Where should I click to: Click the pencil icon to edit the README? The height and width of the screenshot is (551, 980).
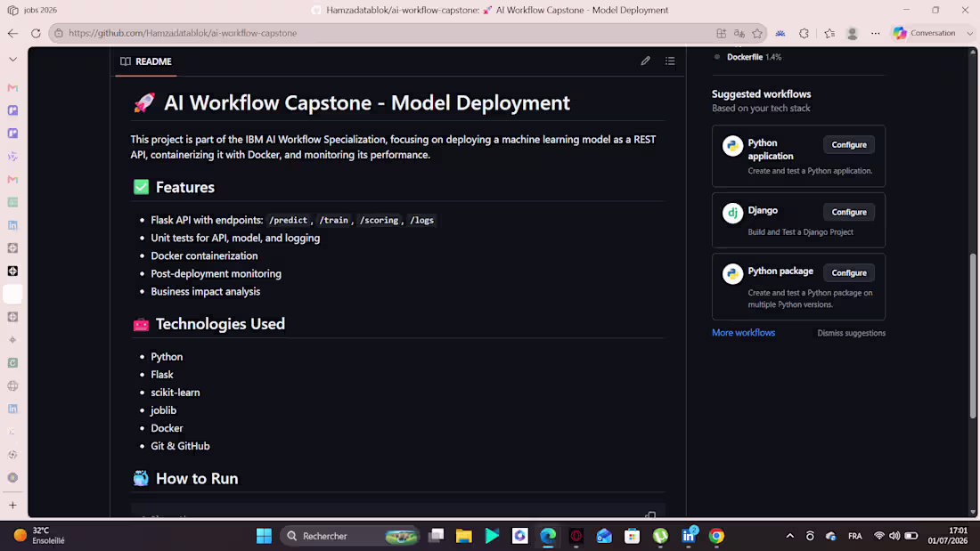646,61
